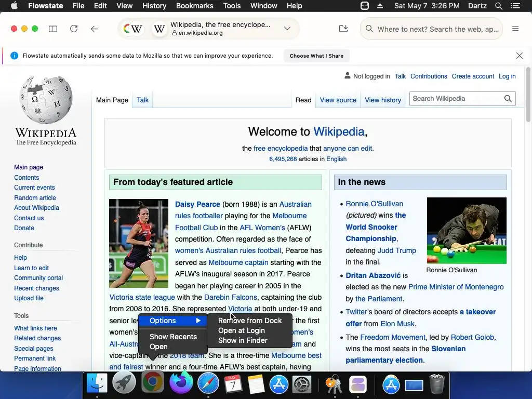The image size is (532, 399).
Task: Click the Contributions link at top
Action: click(x=429, y=76)
